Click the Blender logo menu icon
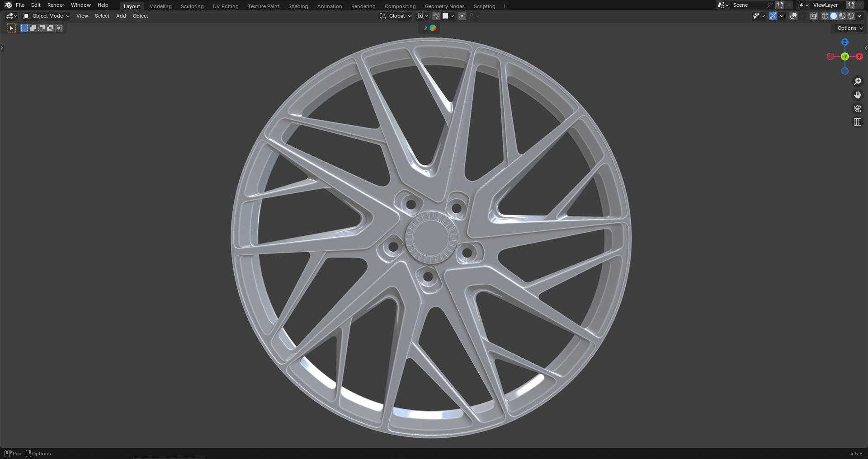The height and width of the screenshot is (459, 868). click(8, 5)
